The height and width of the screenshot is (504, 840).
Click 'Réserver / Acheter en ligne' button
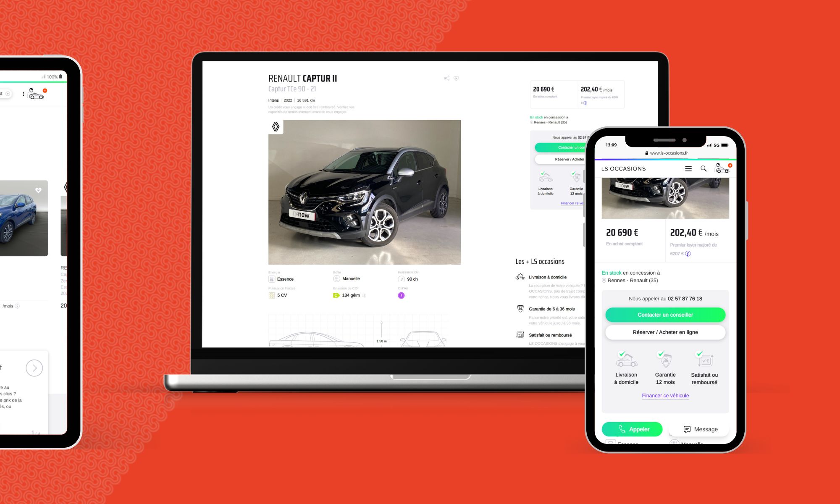pos(665,332)
